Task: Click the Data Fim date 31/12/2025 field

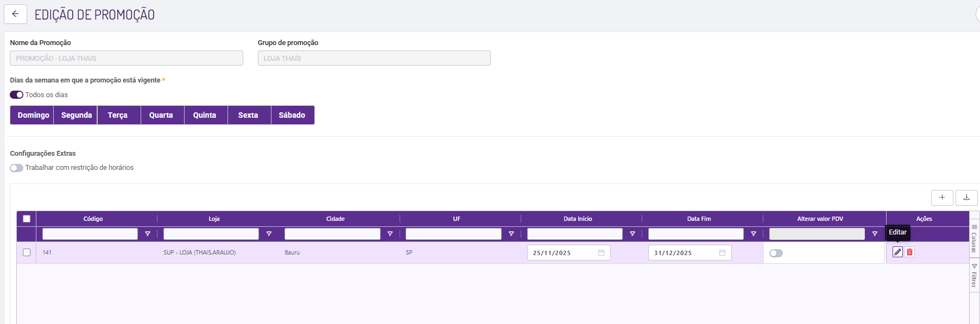Action: (x=690, y=253)
